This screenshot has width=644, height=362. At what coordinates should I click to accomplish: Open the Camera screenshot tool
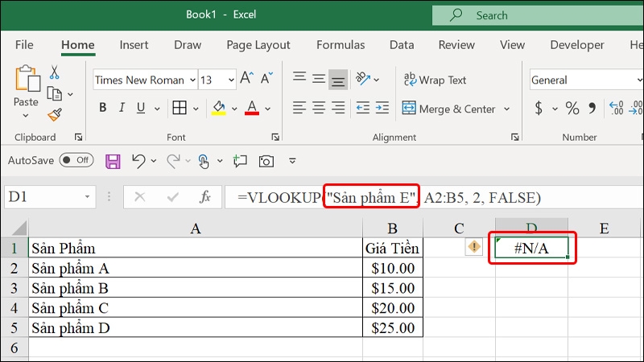click(266, 161)
